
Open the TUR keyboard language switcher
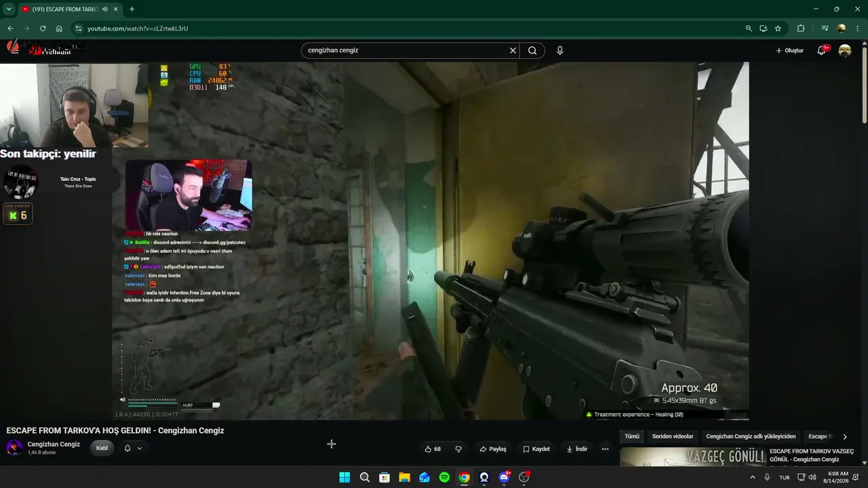(785, 477)
